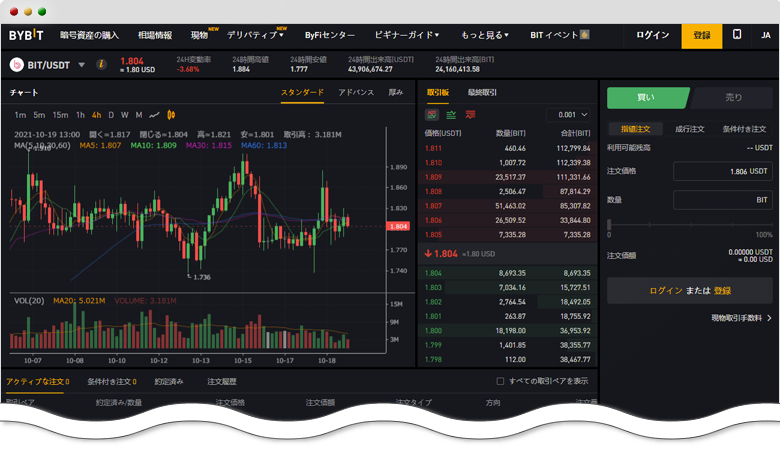The image size is (780, 470).
Task: Open bottom 条件付き注文 0 tab
Action: pos(111,381)
